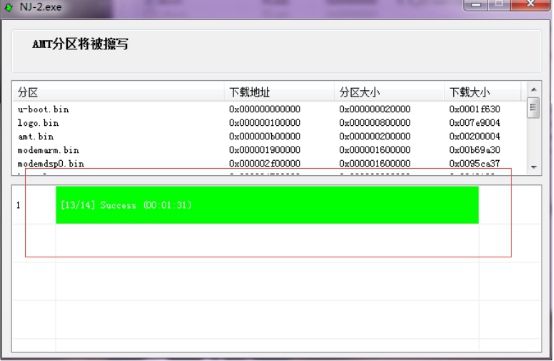Click address 0x000002f00000 of modemdsp0.bin
The height and width of the screenshot is (361, 554).
265,164
